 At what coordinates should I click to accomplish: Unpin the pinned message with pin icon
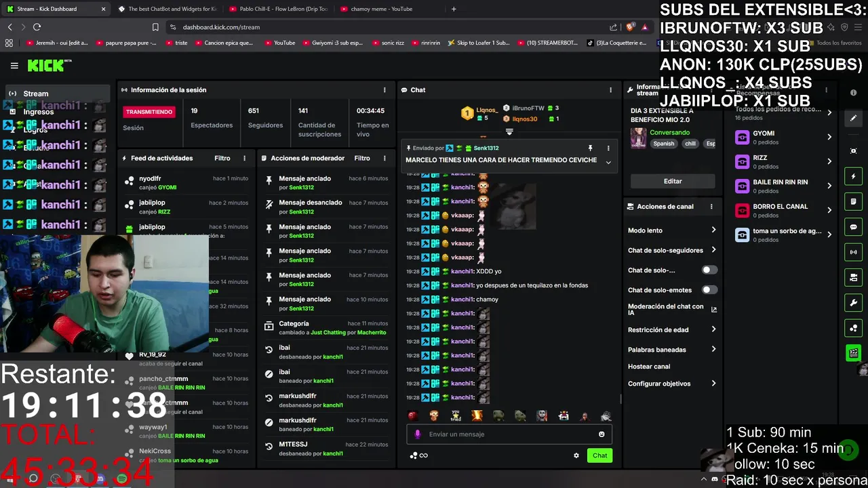coord(590,148)
